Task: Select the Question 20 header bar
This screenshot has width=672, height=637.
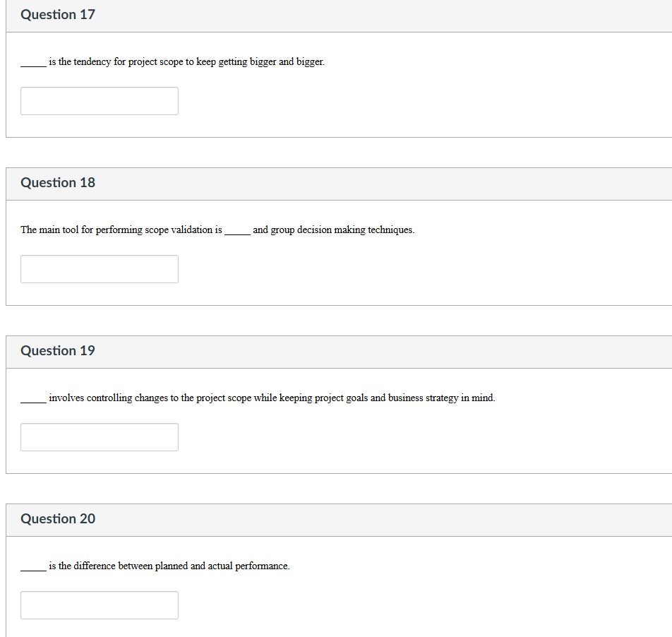Action: coord(336,518)
